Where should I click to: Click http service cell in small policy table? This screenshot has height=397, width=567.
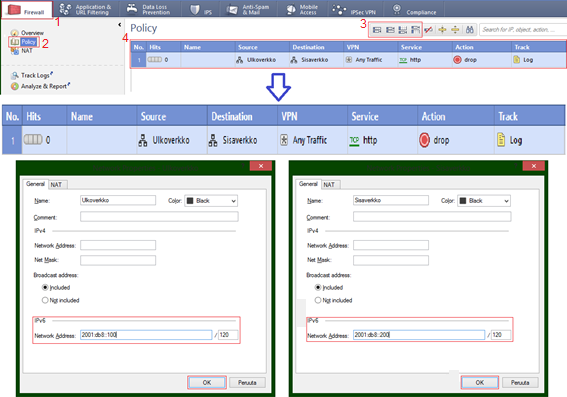point(425,60)
